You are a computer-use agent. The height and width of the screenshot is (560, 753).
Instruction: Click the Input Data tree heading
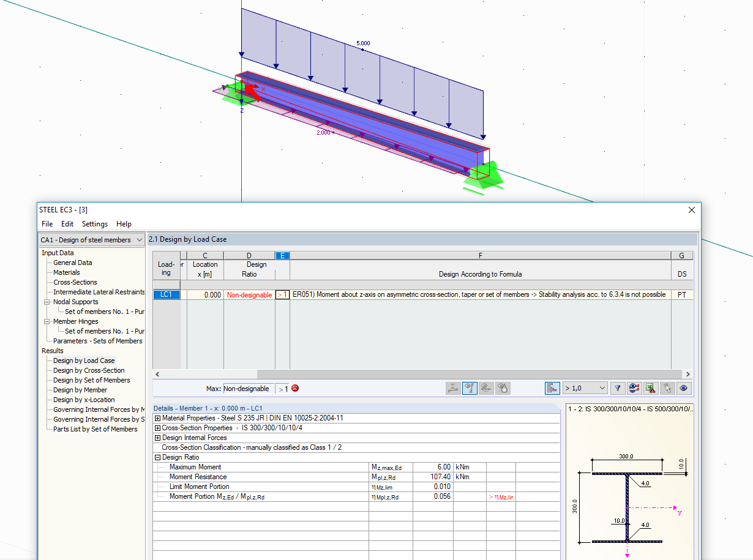point(58,253)
